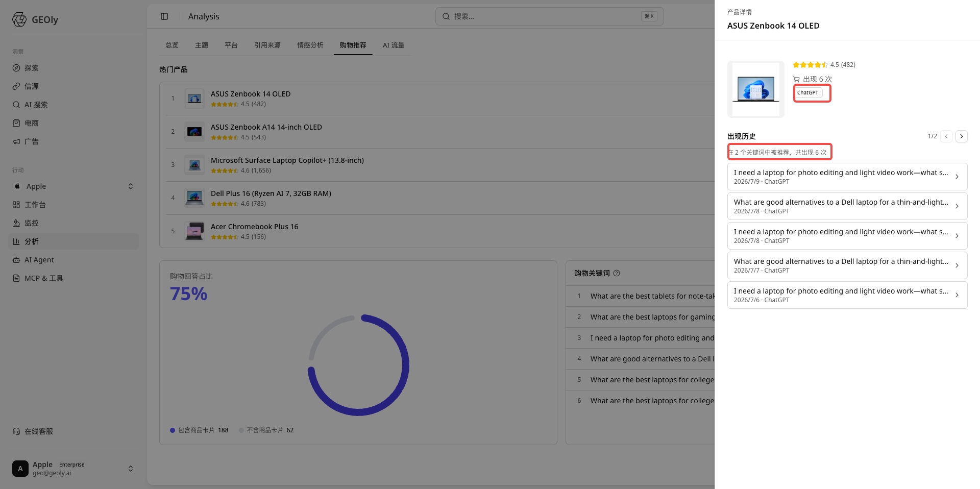The image size is (980, 489).
Task: Expand the Apple brand switcher dropdown
Action: [x=131, y=186]
